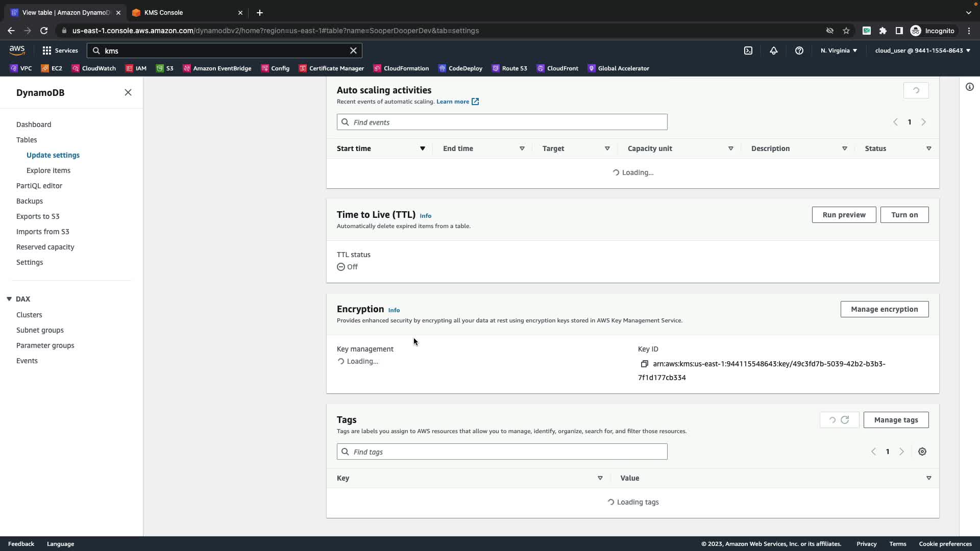Screen dimensions: 980x551
Task: Collapse the DAX section in sidebar
Action: (x=9, y=299)
